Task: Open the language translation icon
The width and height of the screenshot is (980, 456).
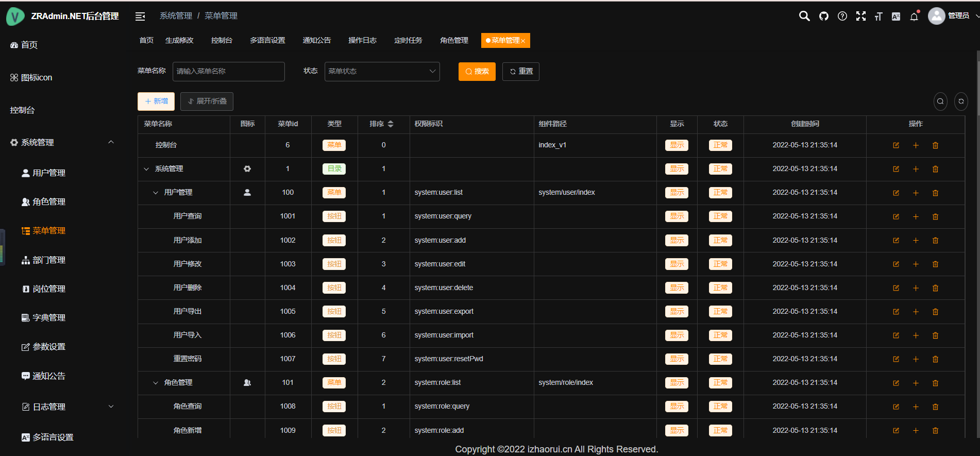Action: pos(896,16)
